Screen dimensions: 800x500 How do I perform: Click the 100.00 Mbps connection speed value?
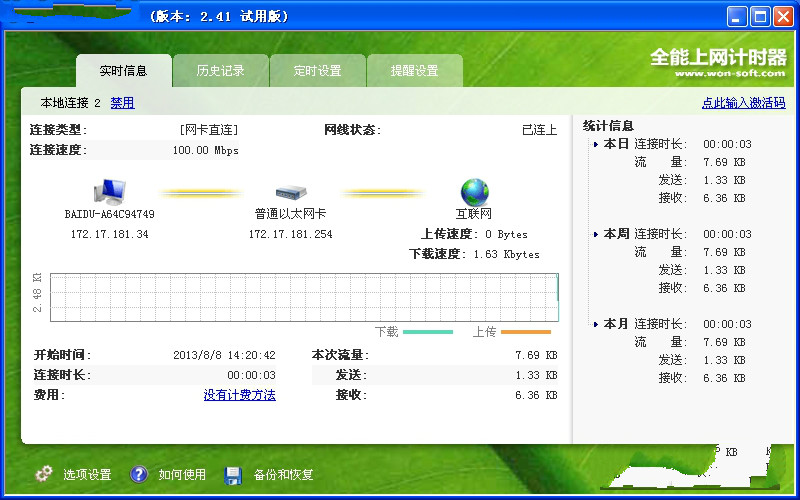pos(206,151)
